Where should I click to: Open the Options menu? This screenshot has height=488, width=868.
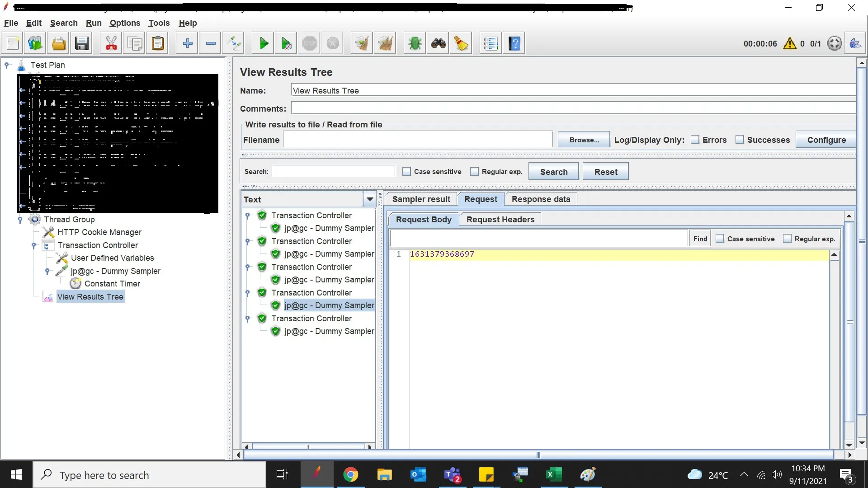click(125, 23)
